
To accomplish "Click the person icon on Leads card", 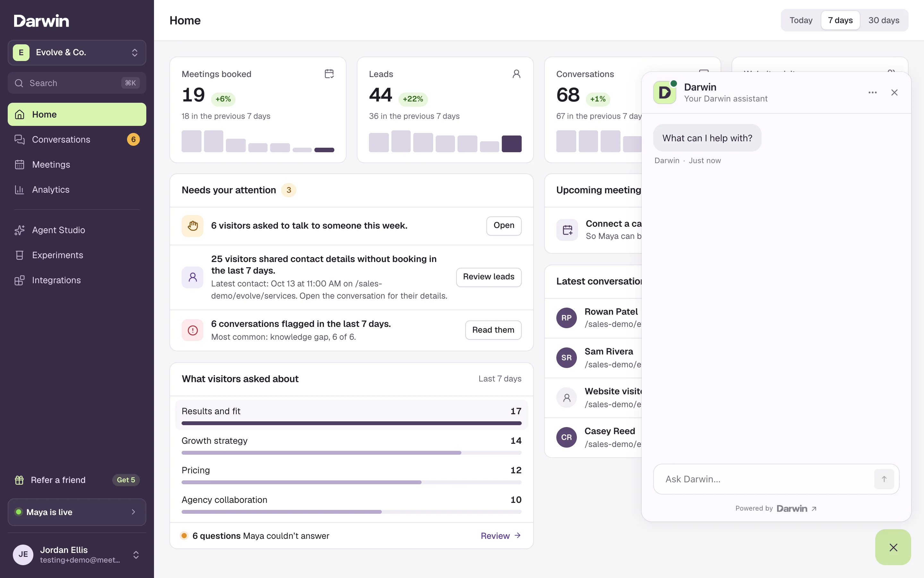I will (x=516, y=74).
